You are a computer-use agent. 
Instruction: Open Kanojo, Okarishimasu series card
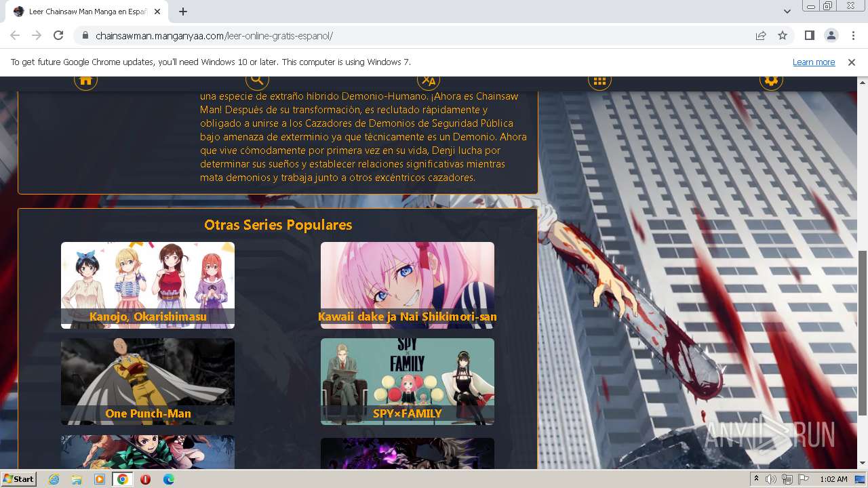pyautogui.click(x=148, y=285)
